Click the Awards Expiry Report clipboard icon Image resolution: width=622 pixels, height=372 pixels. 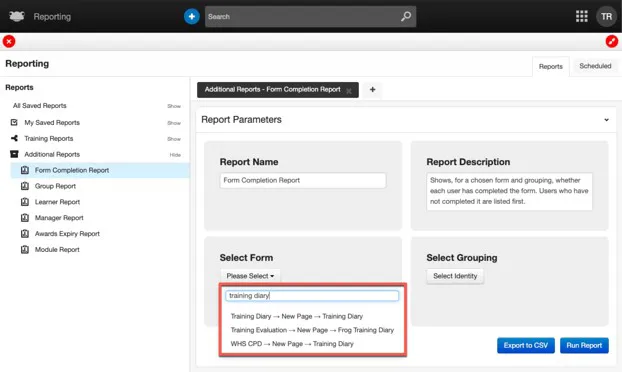[25, 233]
